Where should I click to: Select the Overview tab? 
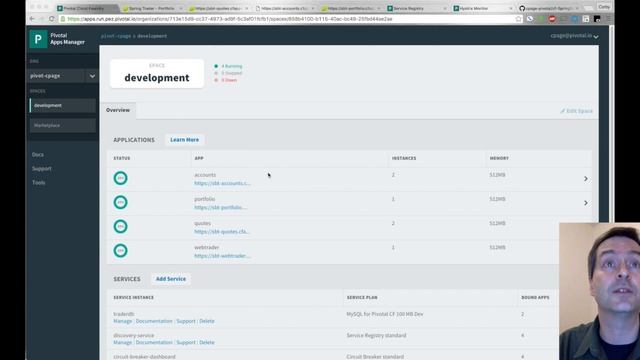tap(118, 110)
